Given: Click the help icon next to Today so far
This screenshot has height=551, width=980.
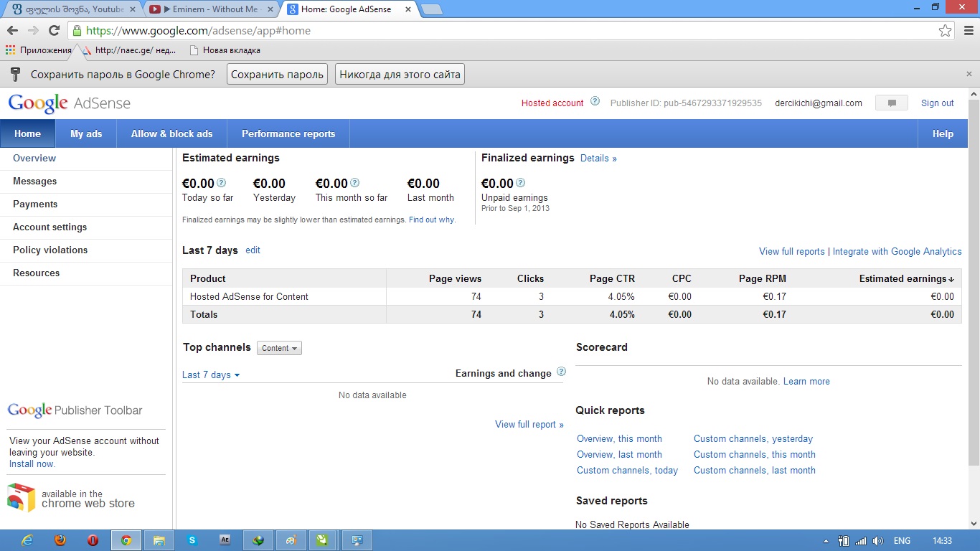Looking at the screenshot, I should (x=221, y=183).
